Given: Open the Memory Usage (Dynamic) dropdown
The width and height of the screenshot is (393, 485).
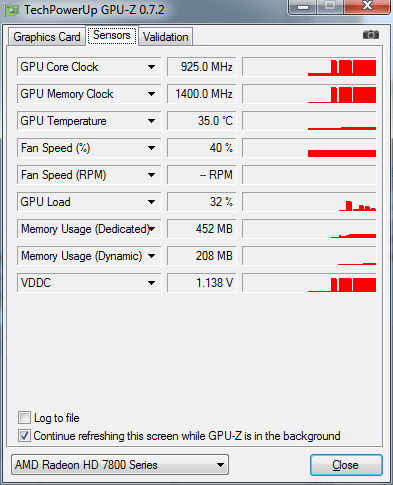Looking at the screenshot, I should [x=151, y=256].
